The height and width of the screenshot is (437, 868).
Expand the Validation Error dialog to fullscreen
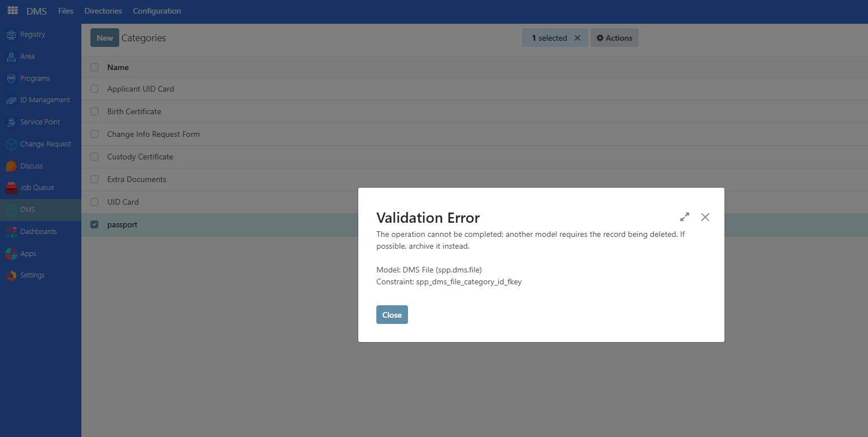pyautogui.click(x=684, y=217)
